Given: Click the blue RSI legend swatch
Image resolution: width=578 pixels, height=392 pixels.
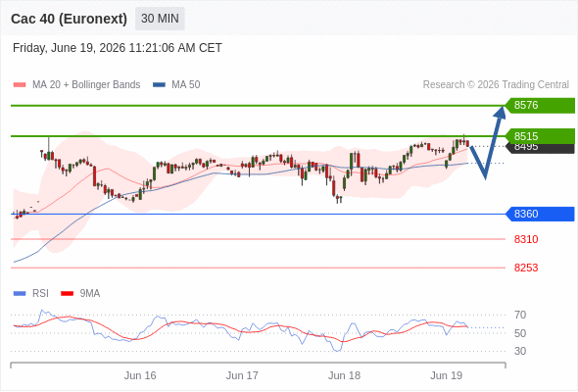Looking at the screenshot, I should click(20, 294).
